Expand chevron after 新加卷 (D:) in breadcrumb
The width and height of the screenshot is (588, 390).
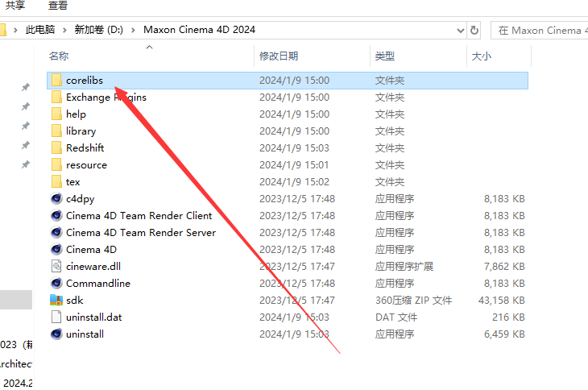coord(133,30)
